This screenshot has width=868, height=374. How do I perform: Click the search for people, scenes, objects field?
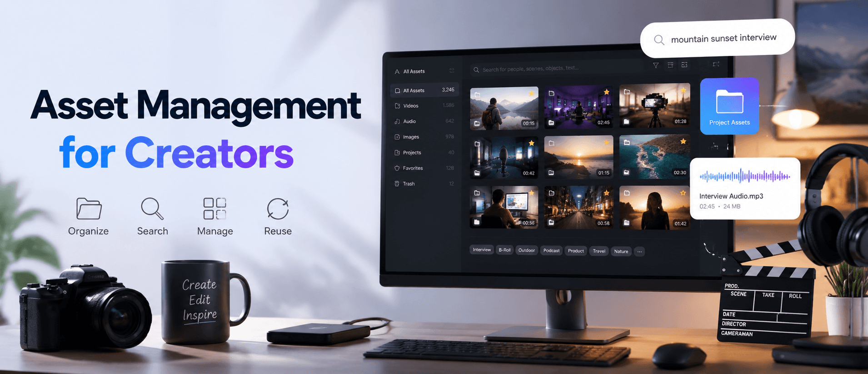click(557, 69)
